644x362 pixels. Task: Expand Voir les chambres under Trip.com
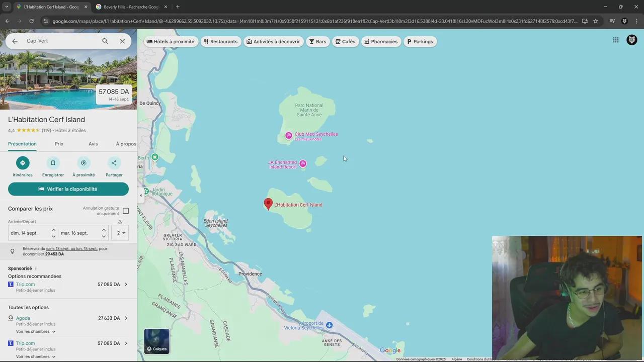[x=36, y=357]
